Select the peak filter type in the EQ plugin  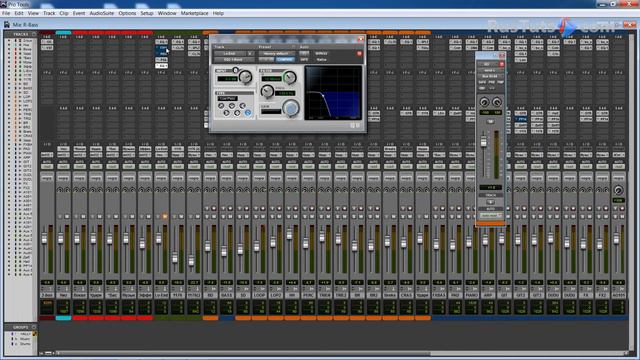tap(237, 113)
